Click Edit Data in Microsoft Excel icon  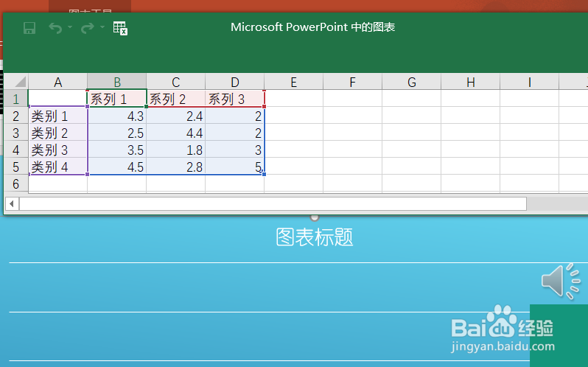tap(120, 28)
